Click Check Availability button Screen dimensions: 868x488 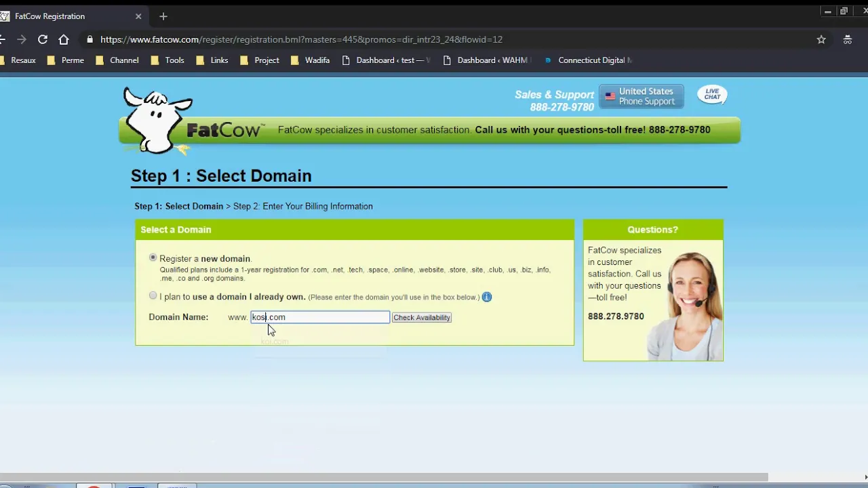[x=422, y=317]
